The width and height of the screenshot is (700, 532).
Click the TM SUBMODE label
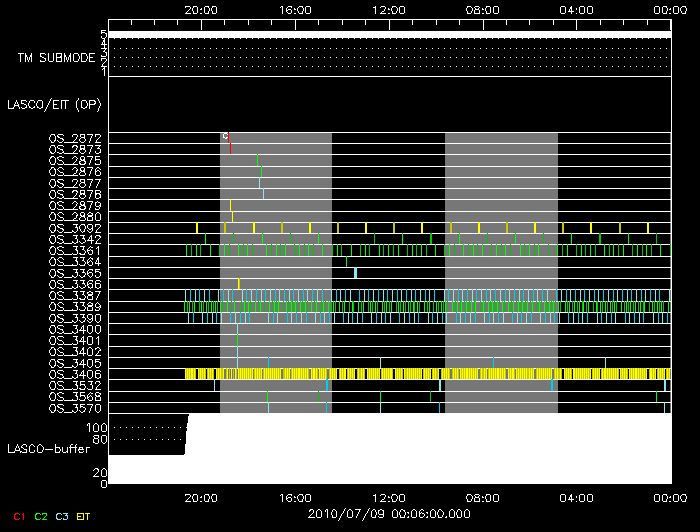[56, 58]
